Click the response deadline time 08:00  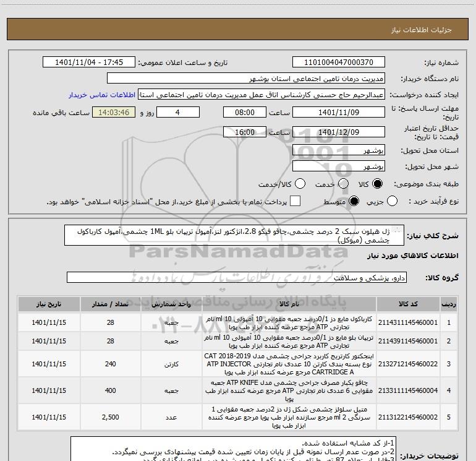[x=245, y=112]
